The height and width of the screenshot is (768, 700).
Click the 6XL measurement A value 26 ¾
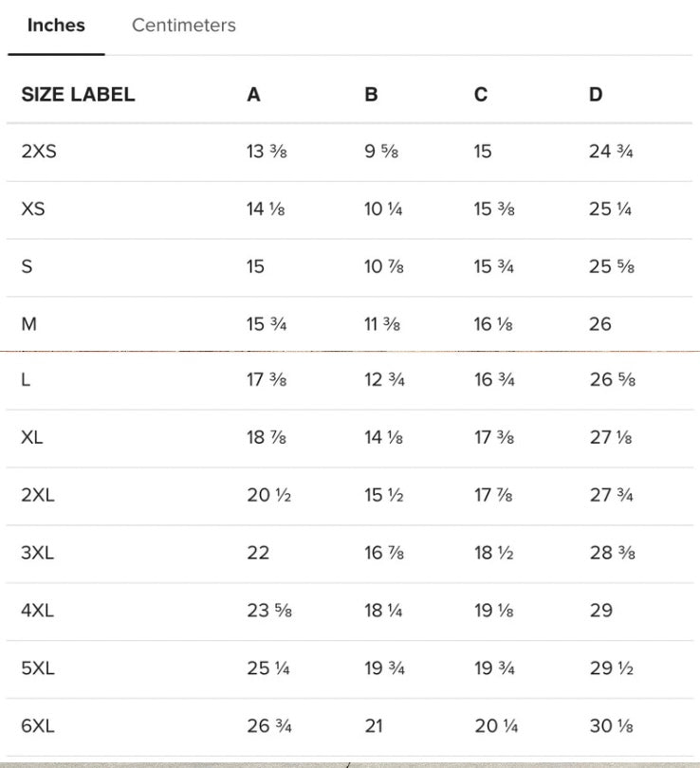click(x=268, y=726)
